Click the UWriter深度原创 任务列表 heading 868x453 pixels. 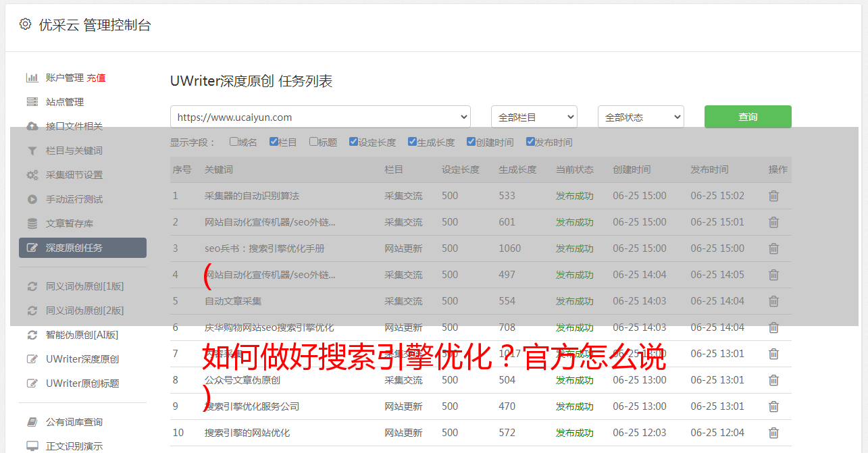click(251, 82)
